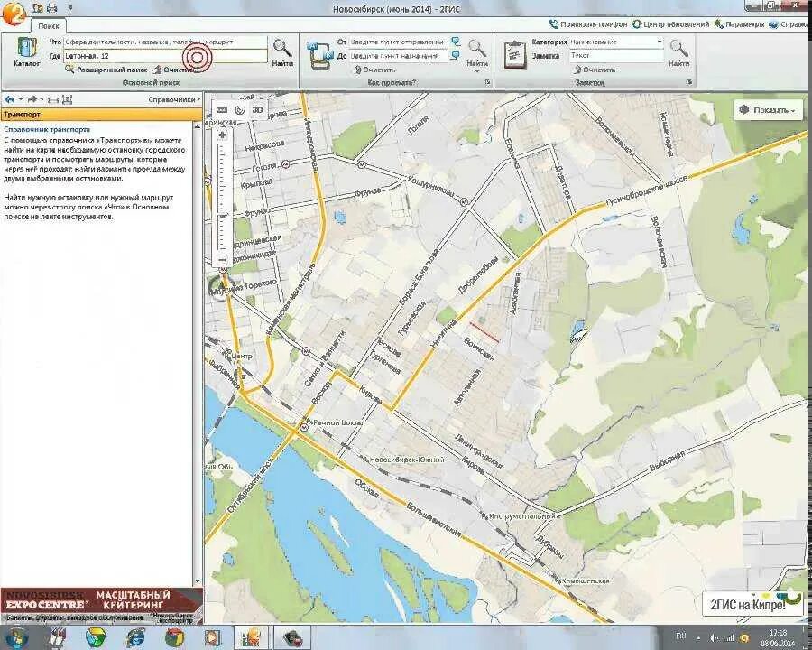Open Параметры settings
This screenshot has height=650, width=812.
738,24
